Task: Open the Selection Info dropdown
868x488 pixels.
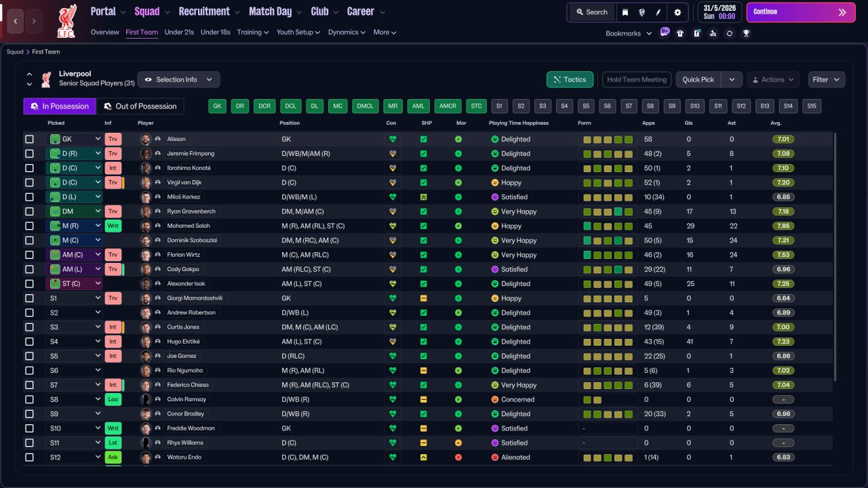Action: point(179,79)
